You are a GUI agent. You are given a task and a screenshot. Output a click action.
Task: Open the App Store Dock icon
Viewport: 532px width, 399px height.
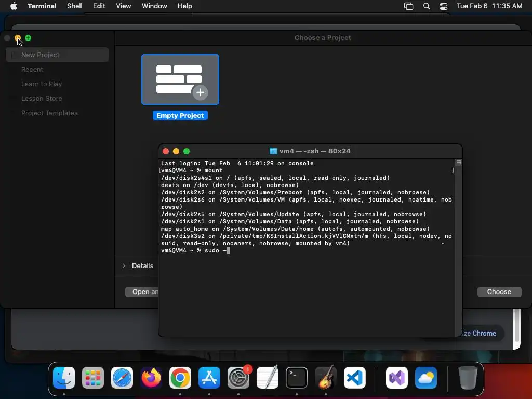[x=209, y=378]
